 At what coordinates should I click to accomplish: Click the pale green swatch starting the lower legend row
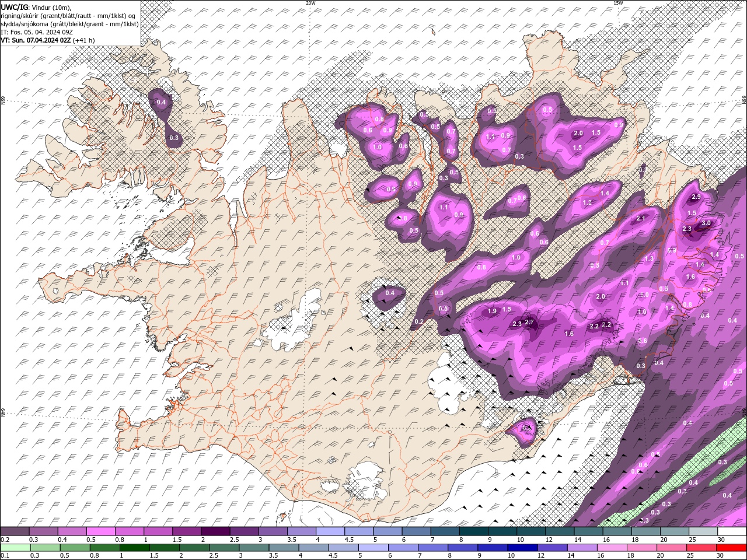click(15, 548)
